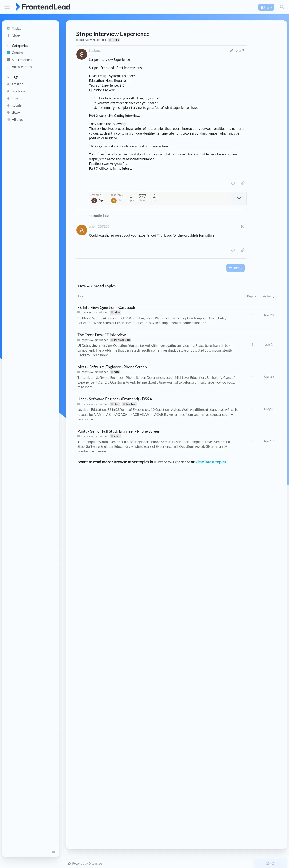The width and height of the screenshot is (289, 868).
Task: Toggle keyboard shortcuts icon in sidebar footer
Action: [x=53, y=852]
